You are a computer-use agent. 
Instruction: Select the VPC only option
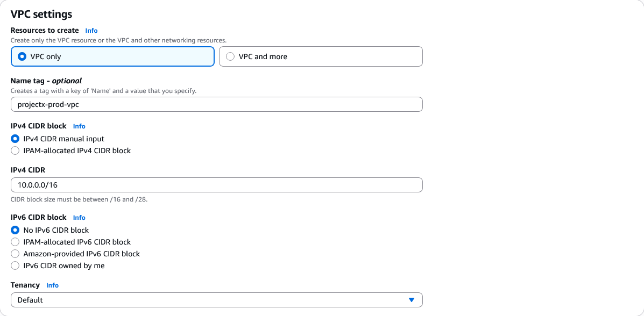(22, 56)
